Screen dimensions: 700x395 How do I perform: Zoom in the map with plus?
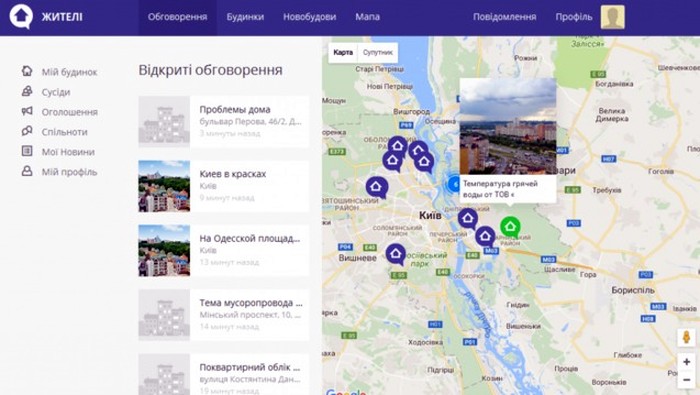click(x=686, y=362)
